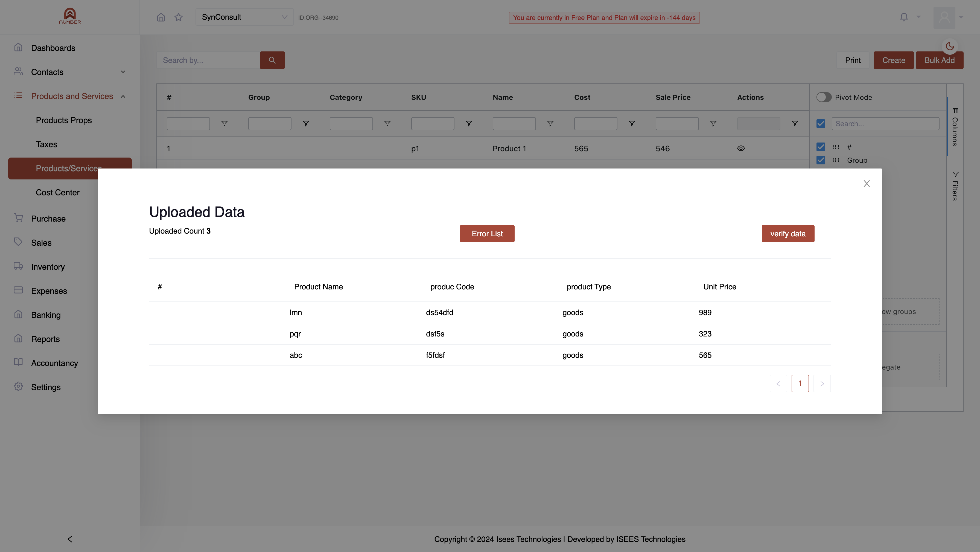
Task: Uncheck the Group column checkbox
Action: pyautogui.click(x=821, y=160)
